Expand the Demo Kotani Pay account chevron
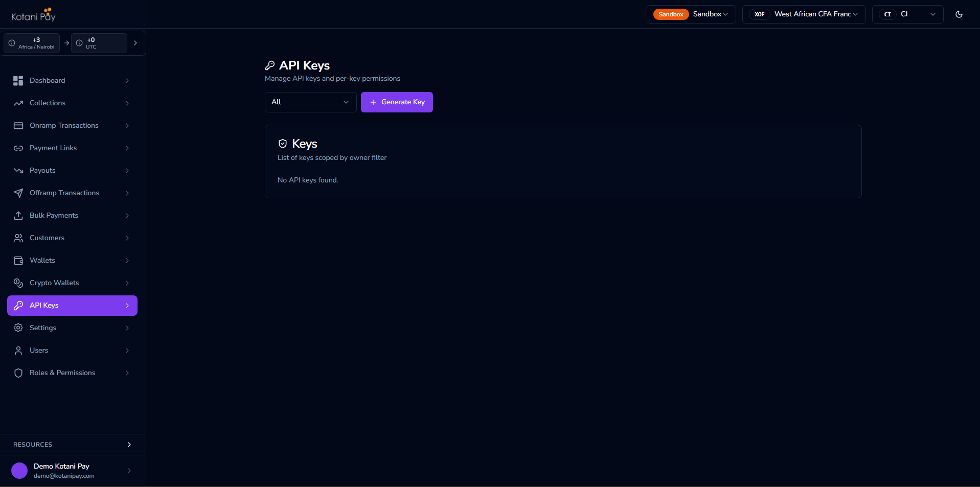The image size is (980, 487). 129,471
